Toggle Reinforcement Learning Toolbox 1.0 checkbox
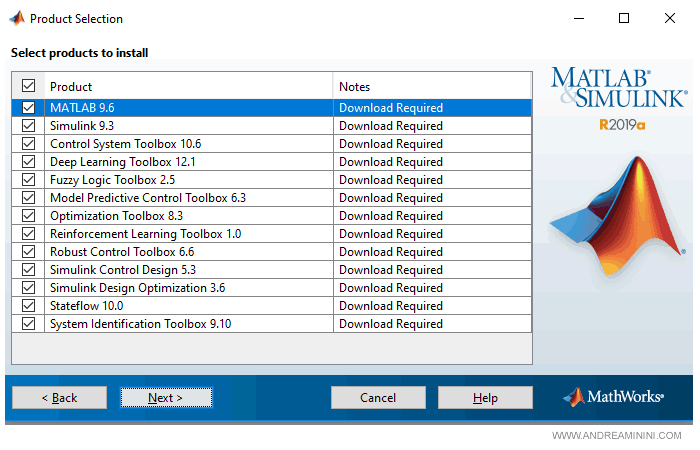This screenshot has width=700, height=450. pyautogui.click(x=29, y=233)
